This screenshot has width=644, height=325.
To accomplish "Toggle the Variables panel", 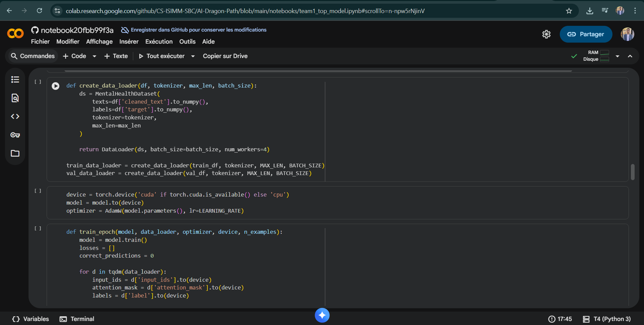I will coord(31,319).
